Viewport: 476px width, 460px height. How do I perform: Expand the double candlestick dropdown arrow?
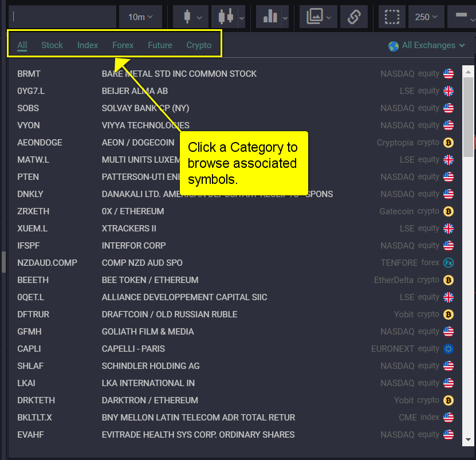coord(242,18)
